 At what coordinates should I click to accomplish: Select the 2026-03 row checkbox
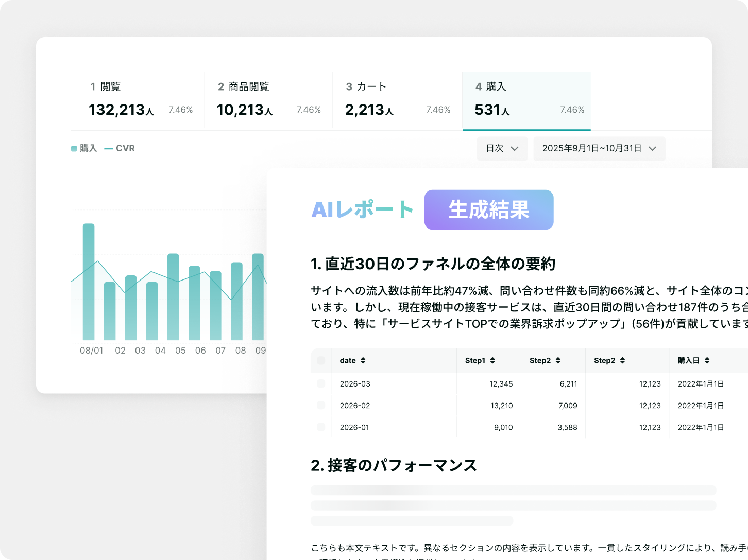click(321, 383)
